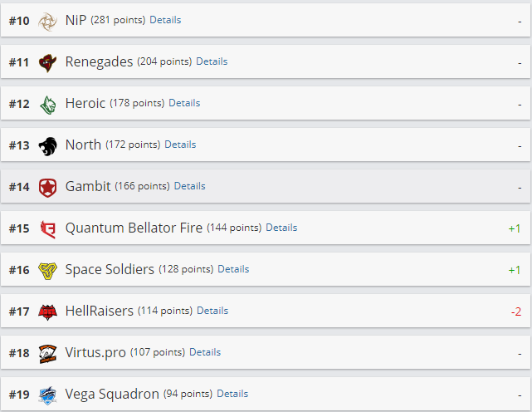Click the North team logo icon
Viewport: 532px width, 412px height.
pos(48,145)
